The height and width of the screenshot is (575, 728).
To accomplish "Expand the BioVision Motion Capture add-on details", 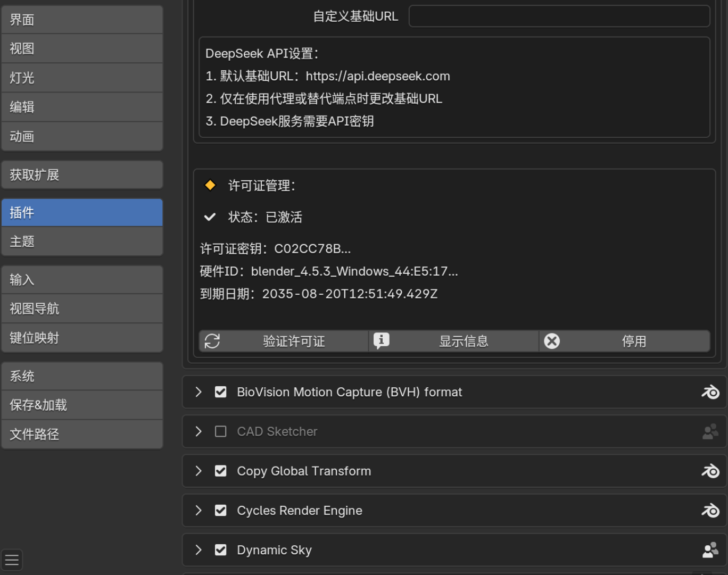I will 198,392.
